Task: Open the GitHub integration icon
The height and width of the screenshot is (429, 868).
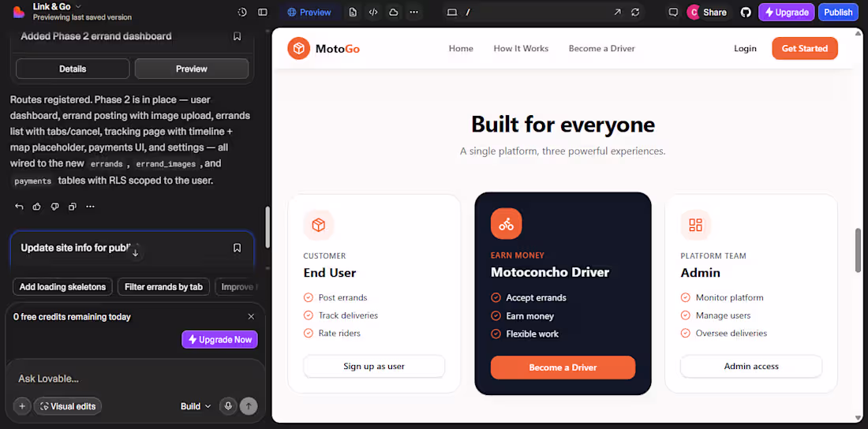Action: (x=746, y=12)
